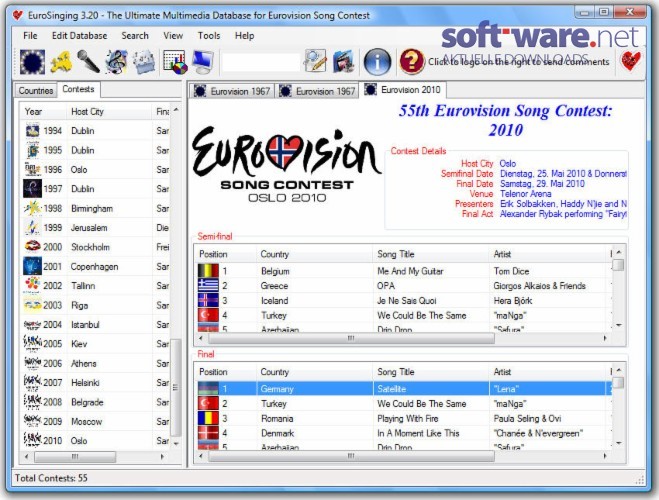Screen dimensions: 659x500
Task: Click the Belgium flag in Semi-final table
Action: click(208, 271)
